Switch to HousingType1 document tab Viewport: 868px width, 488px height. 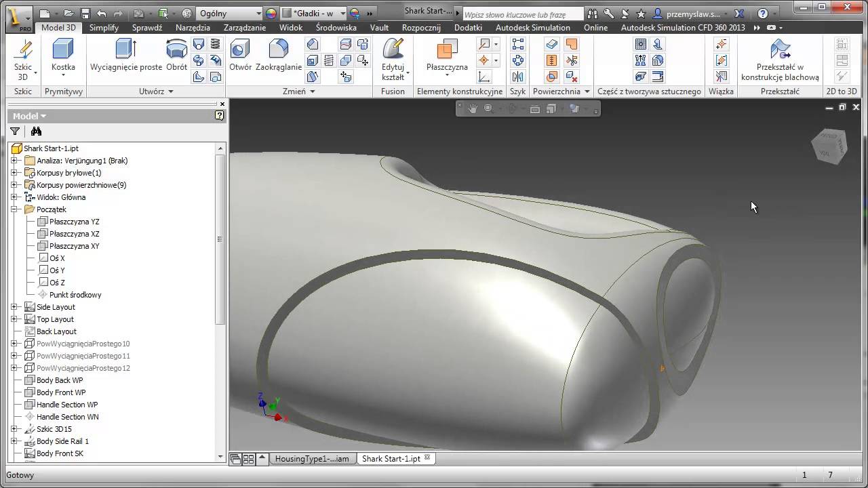click(x=312, y=459)
